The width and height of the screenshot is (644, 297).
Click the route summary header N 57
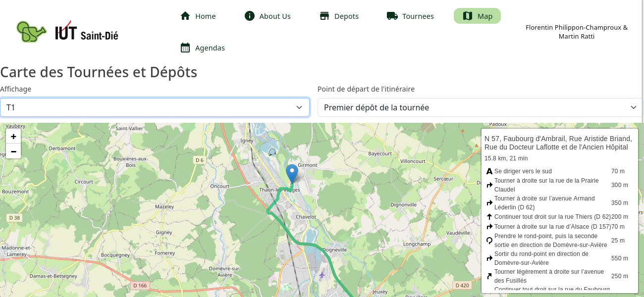(558, 143)
